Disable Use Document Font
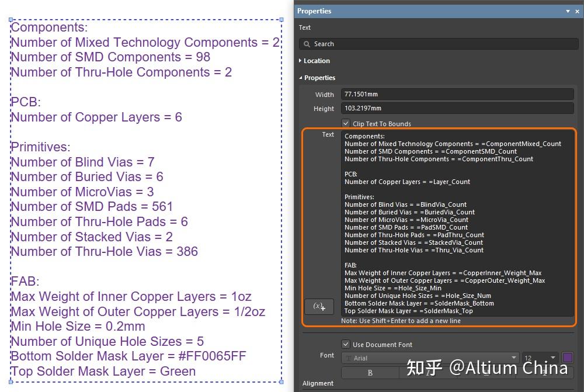 [346, 345]
